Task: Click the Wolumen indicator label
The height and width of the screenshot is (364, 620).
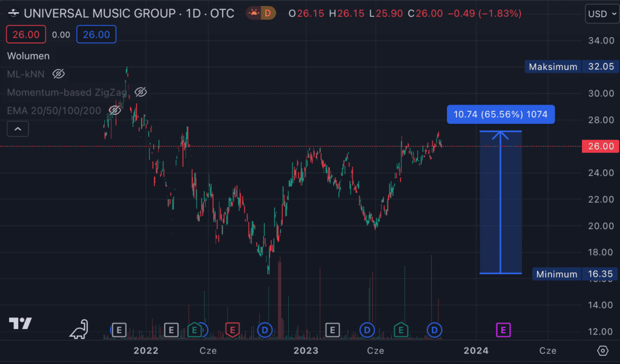Action: click(x=28, y=56)
